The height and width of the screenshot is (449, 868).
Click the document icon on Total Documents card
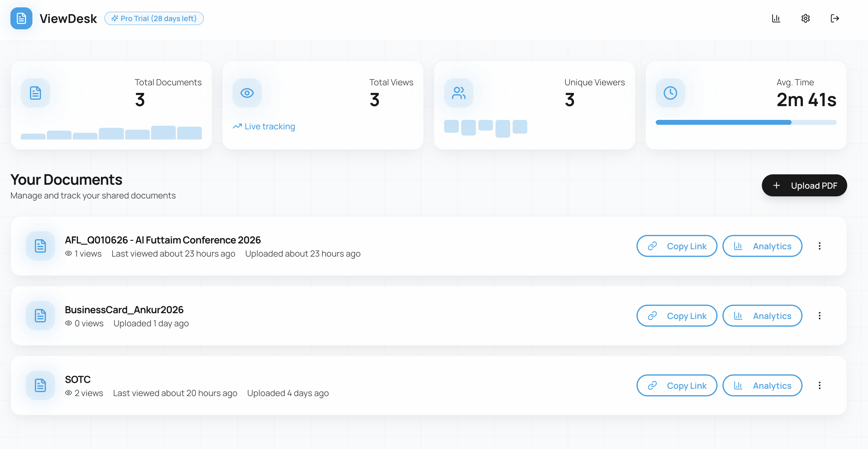[x=35, y=93]
